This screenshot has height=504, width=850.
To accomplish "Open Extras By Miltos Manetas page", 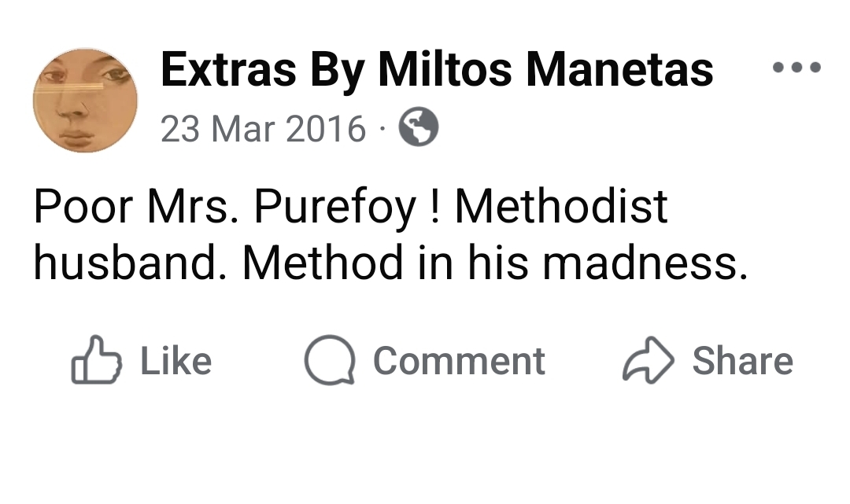I will [x=437, y=70].
